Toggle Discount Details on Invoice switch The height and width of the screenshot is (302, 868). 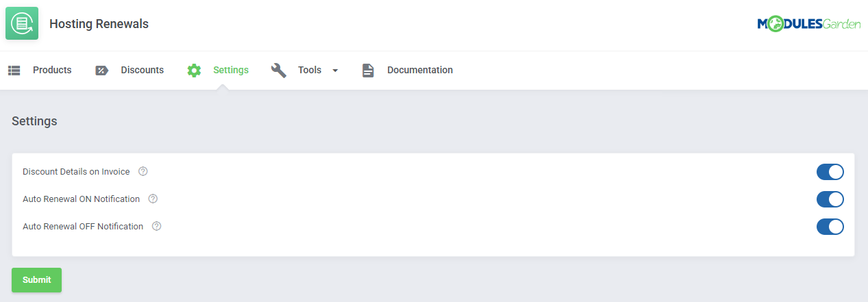pyautogui.click(x=830, y=172)
